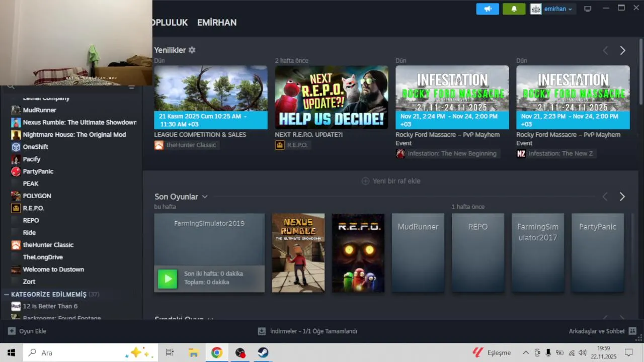Open the Yenilikler settings gear
The width and height of the screenshot is (644, 362).
click(x=192, y=50)
